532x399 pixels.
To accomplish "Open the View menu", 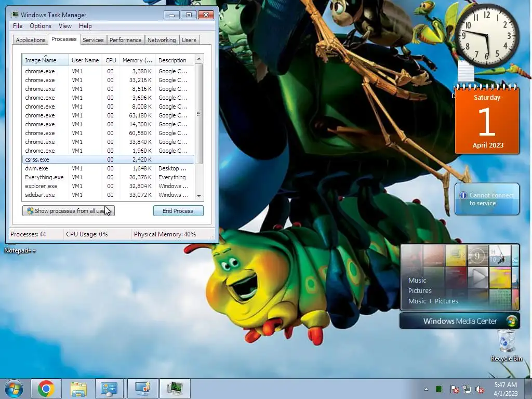I will pyautogui.click(x=65, y=26).
